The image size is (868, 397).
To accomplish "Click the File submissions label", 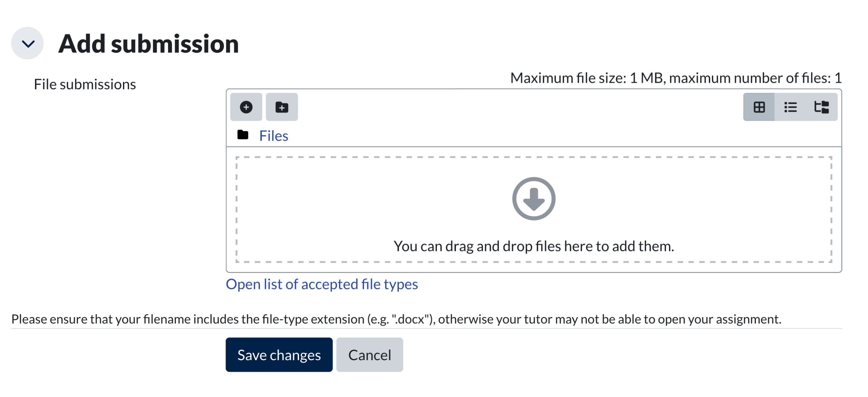I will point(85,84).
